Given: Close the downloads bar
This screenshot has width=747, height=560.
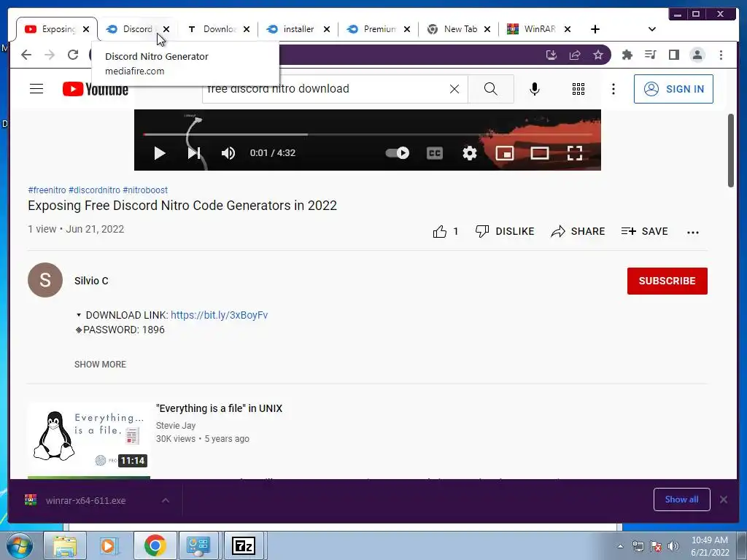Looking at the screenshot, I should pos(724,499).
